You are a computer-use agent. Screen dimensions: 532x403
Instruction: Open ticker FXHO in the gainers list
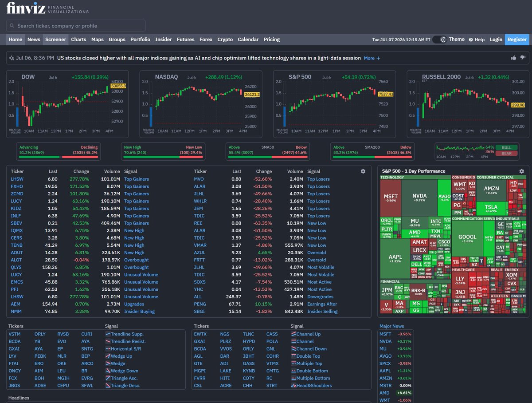(16, 186)
